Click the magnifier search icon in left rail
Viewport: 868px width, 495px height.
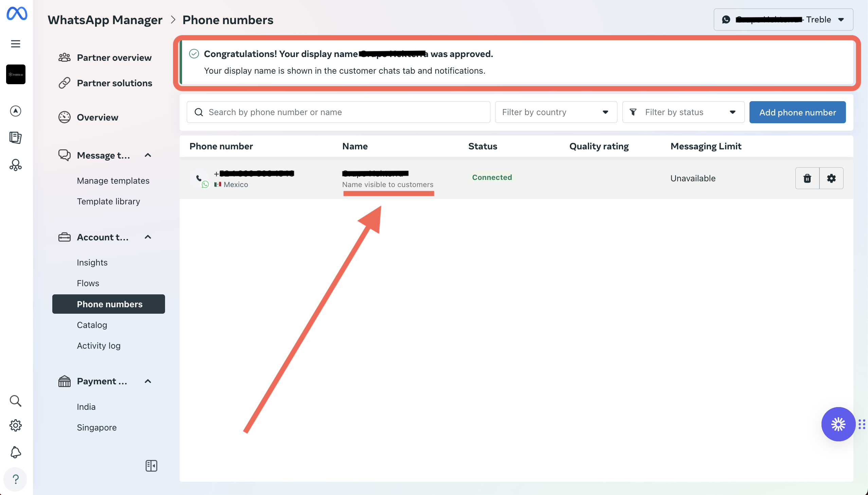[x=16, y=401]
